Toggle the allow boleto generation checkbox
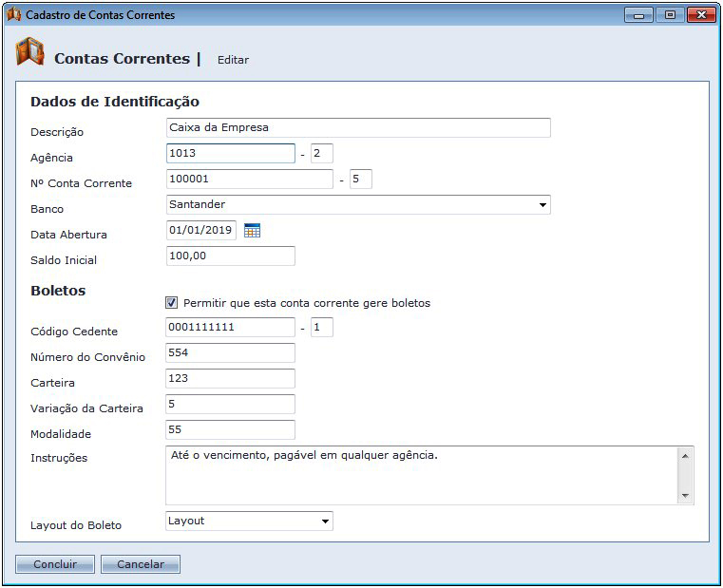Image resolution: width=723 pixels, height=588 pixels. (x=172, y=303)
